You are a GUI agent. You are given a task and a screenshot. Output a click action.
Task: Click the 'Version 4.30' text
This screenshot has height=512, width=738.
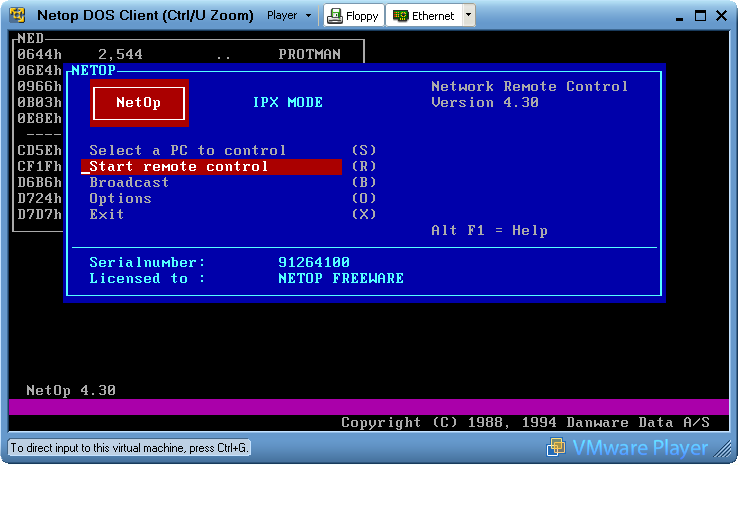click(485, 102)
